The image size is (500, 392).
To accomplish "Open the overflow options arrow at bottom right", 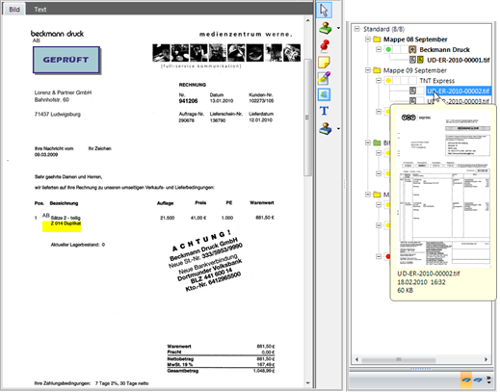I will click(489, 380).
